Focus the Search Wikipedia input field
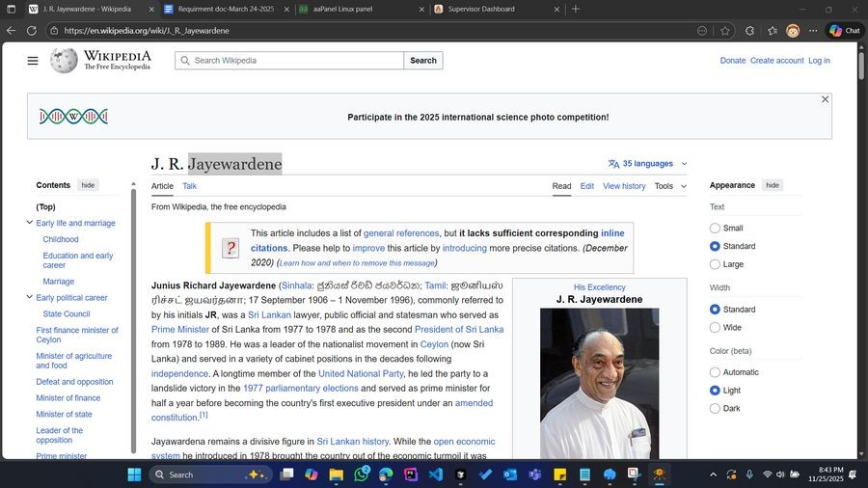This screenshot has height=488, width=868. pyautogui.click(x=289, y=61)
